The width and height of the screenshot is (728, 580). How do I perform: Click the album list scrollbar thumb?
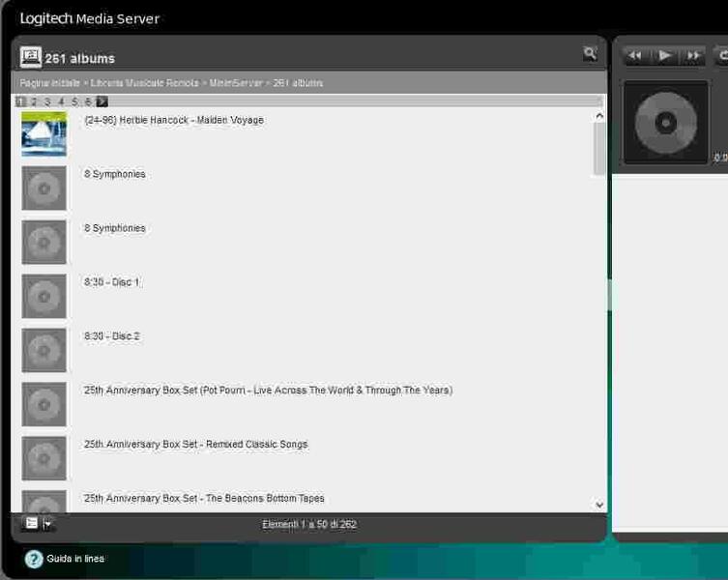(x=599, y=148)
